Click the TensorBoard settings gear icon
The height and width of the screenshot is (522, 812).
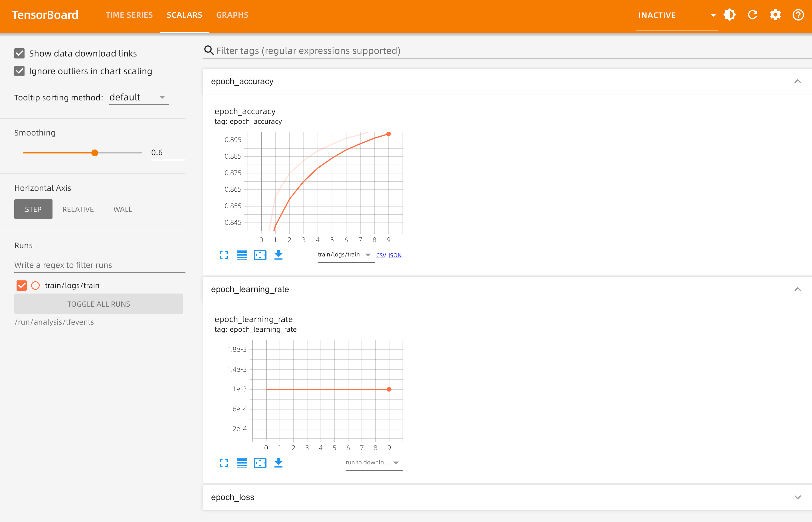tap(776, 15)
